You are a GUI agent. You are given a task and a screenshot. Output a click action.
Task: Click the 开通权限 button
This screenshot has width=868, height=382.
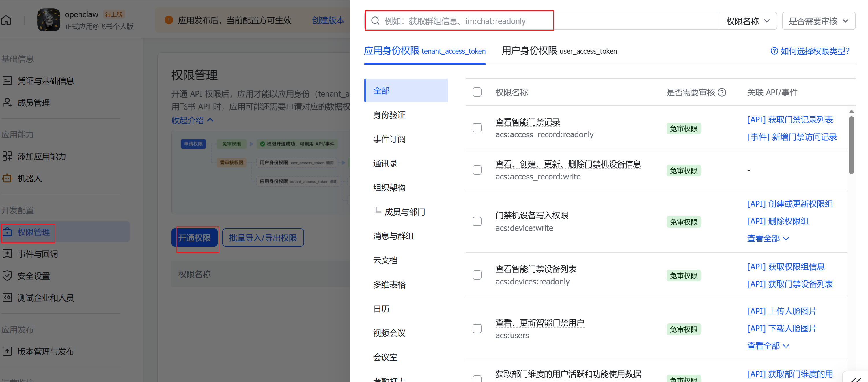tap(195, 238)
